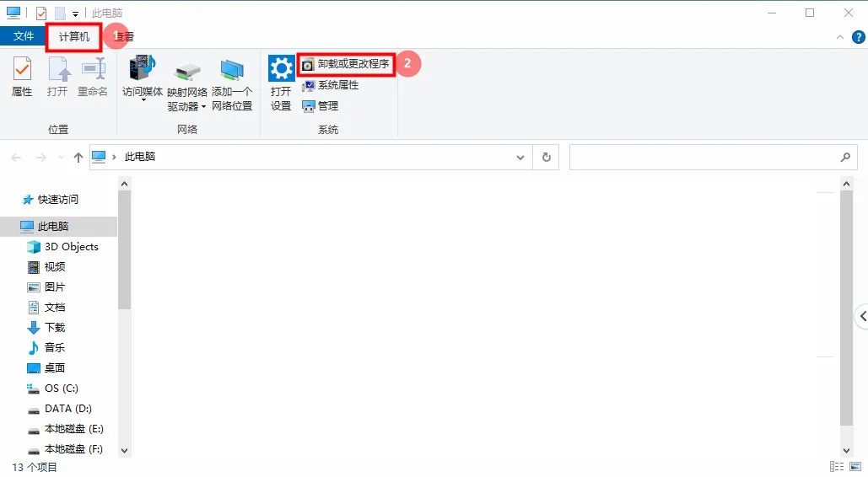The height and width of the screenshot is (477, 868).
Task: Open Videos (视频) folder in sidebar
Action: 47,267
